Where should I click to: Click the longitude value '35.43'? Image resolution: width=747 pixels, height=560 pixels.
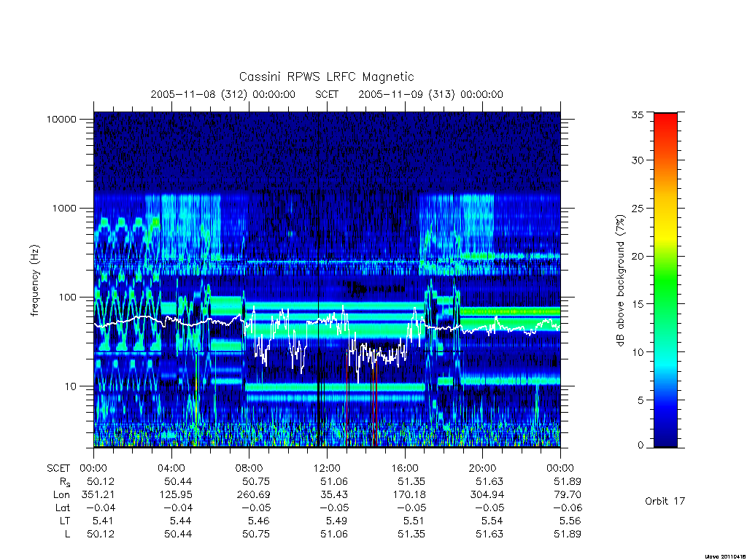334,495
